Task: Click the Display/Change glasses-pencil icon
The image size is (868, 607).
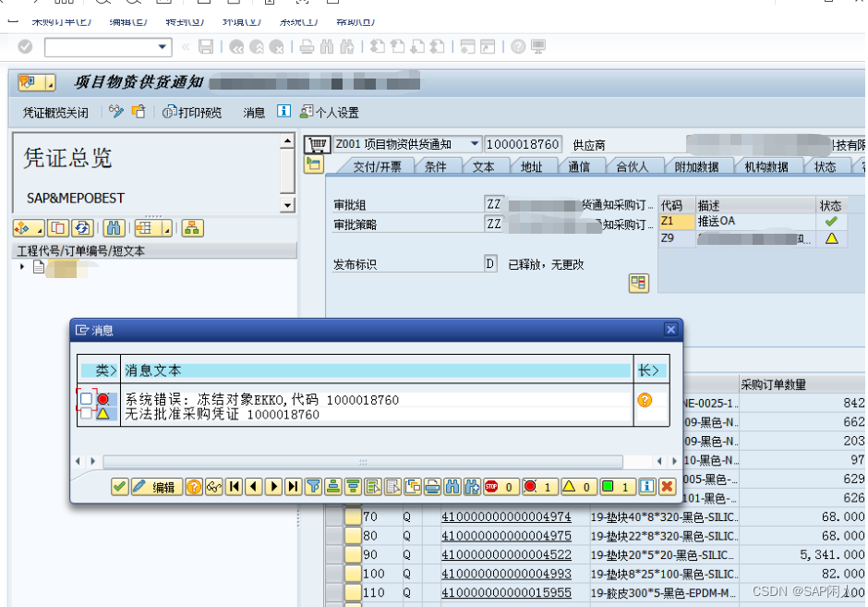Action: pos(116,112)
